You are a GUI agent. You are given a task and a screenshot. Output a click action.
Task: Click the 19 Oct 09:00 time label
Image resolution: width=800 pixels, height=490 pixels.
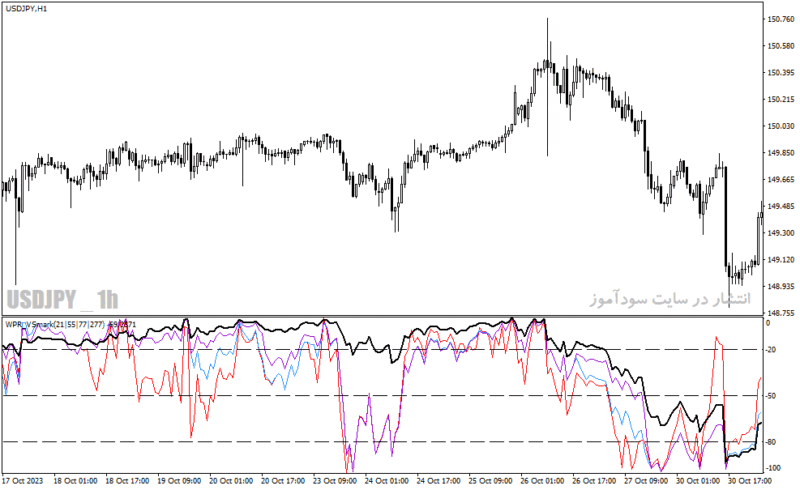[x=179, y=481]
